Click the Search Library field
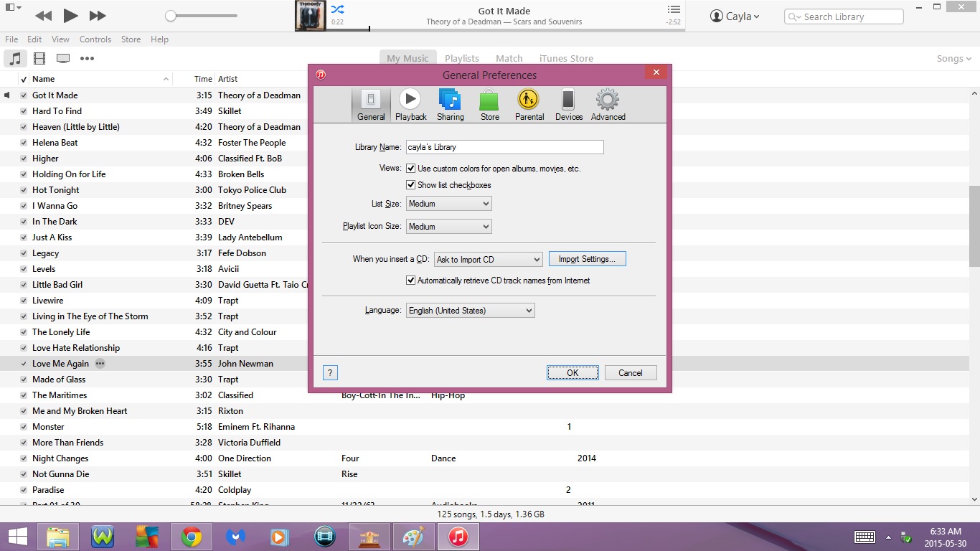 [844, 17]
